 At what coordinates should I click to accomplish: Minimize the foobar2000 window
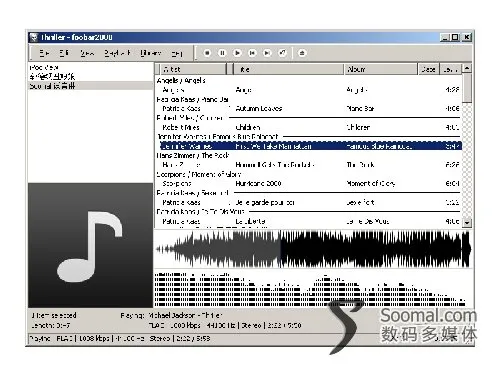pos(445,37)
